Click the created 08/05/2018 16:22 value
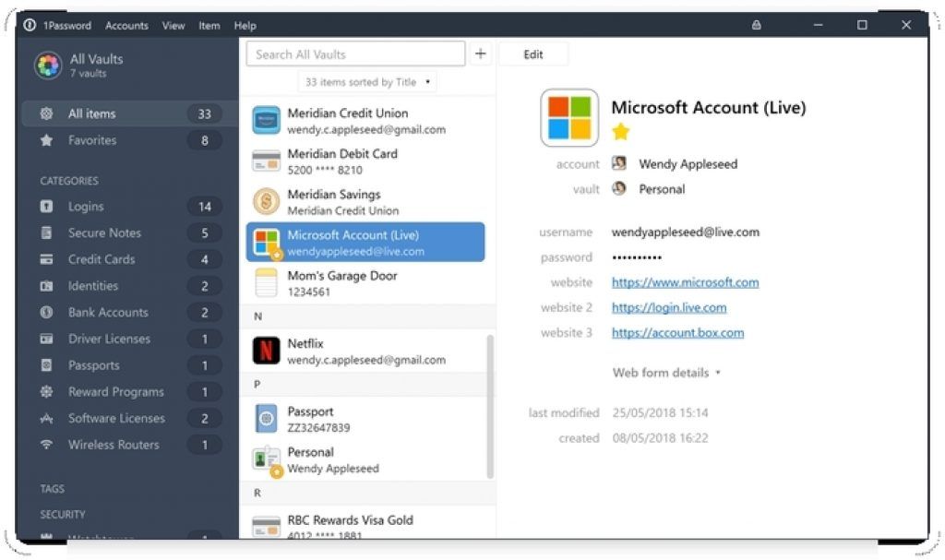 (661, 438)
